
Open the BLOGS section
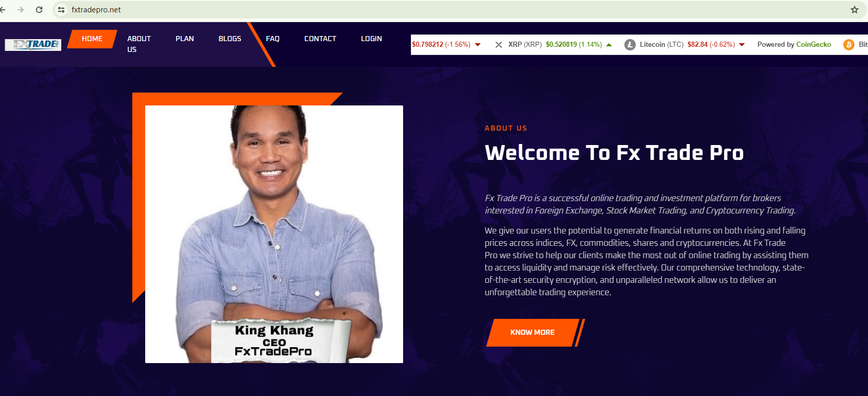(x=230, y=39)
